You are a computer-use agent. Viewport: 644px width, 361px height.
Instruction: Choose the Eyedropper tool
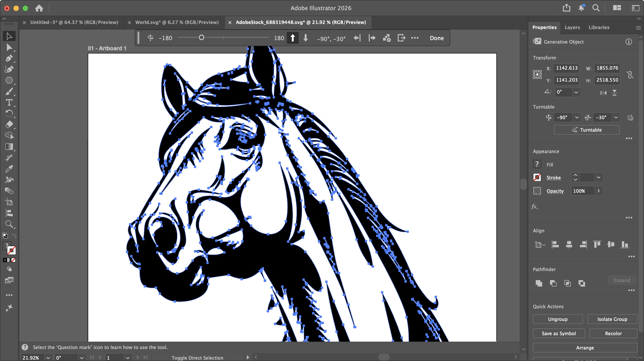(9, 168)
